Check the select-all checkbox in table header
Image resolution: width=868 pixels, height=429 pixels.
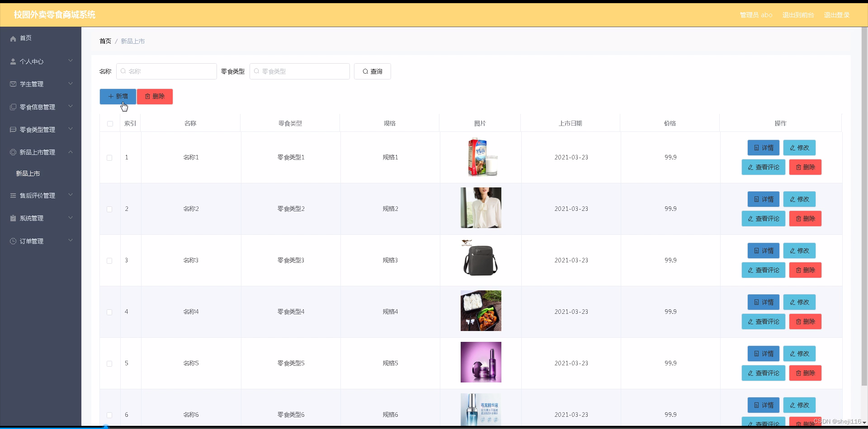[x=110, y=124]
